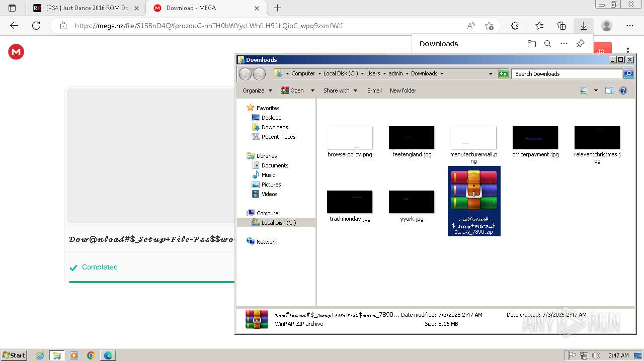Click E-mail in Explorer toolbar
This screenshot has width=644, height=362.
(x=374, y=90)
